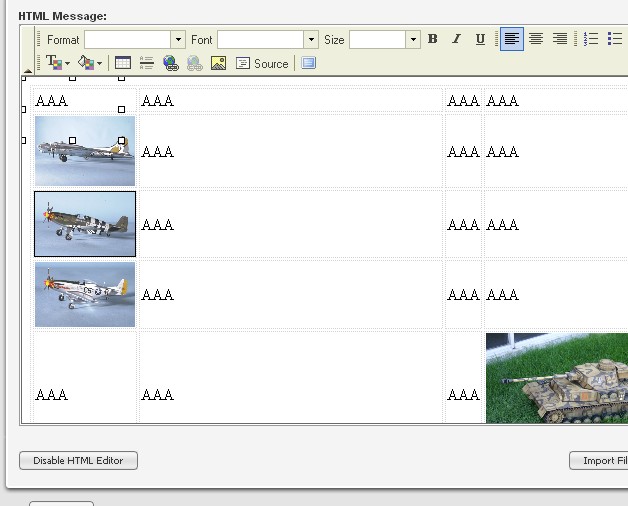The width and height of the screenshot is (628, 506).
Task: Center align the text
Action: pos(536,39)
